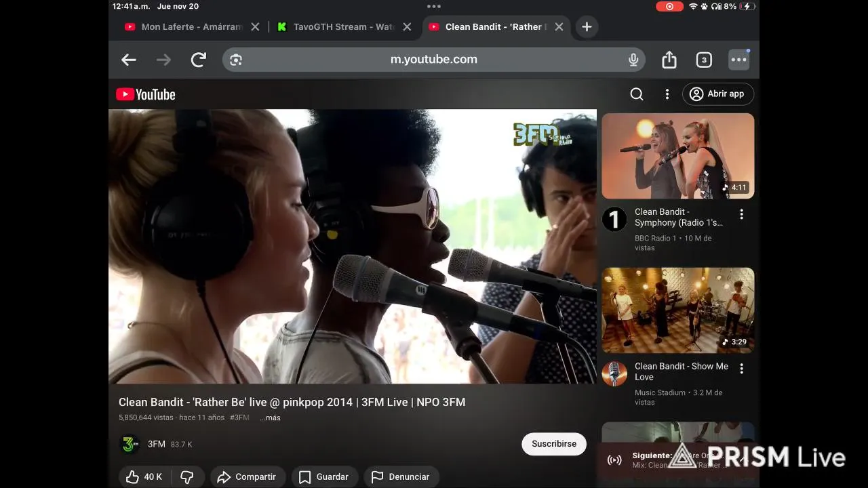Viewport: 868px width, 488px height.
Task: Click the YouTube logo
Action: coord(145,94)
